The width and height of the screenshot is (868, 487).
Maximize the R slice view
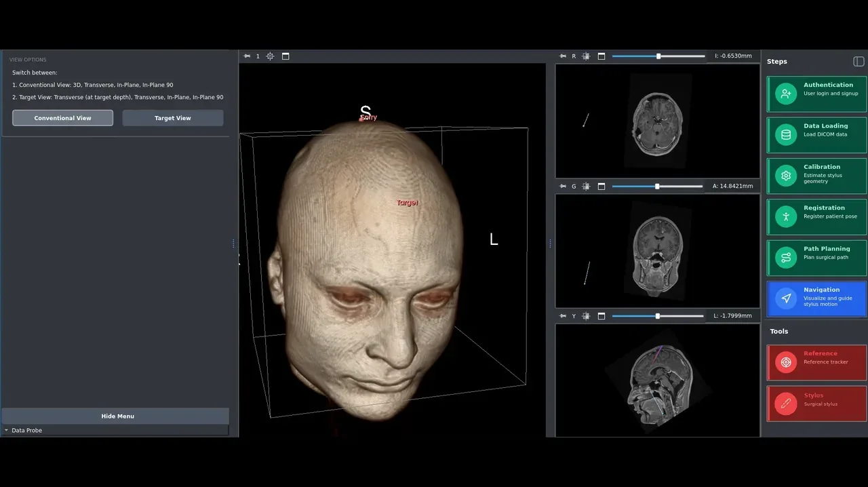click(601, 56)
